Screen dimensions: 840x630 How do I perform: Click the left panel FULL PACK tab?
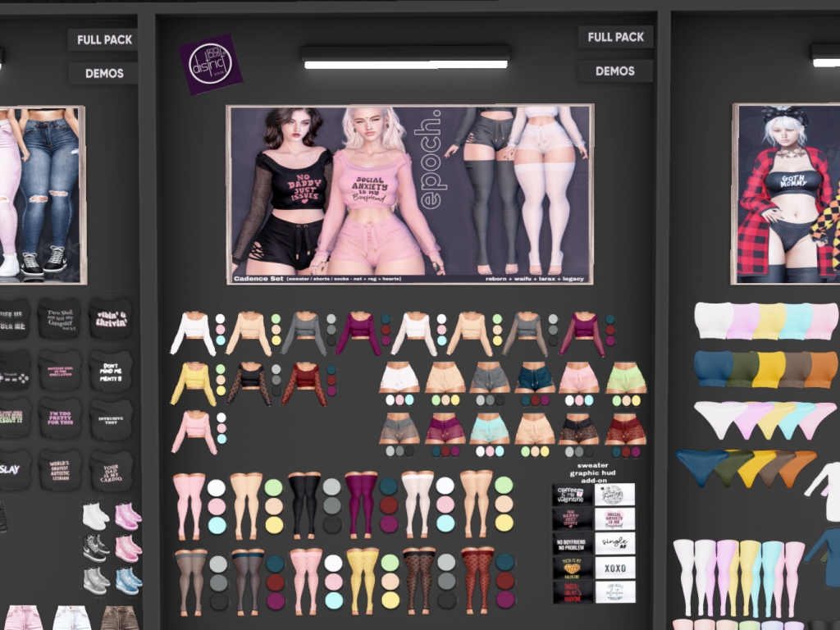coord(103,39)
